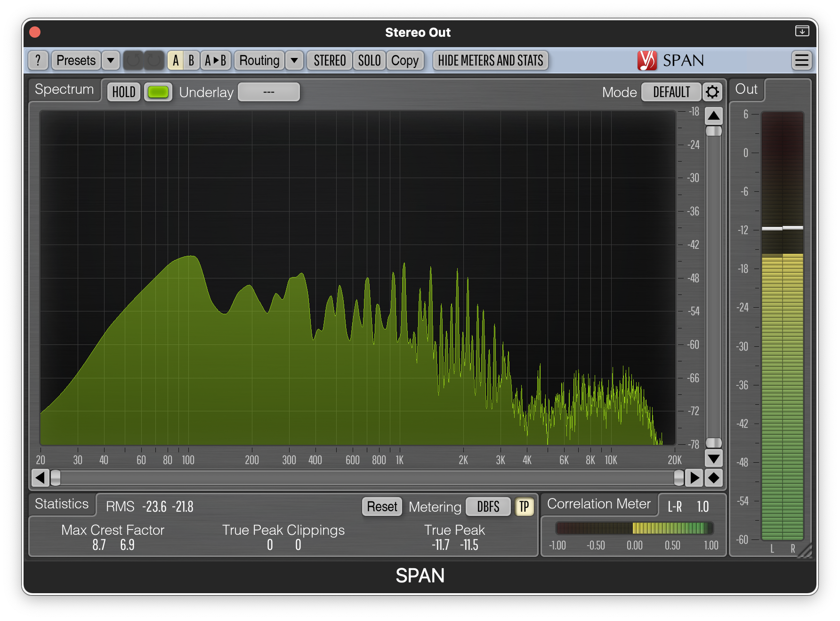Click the frequency scroll left arrow
Viewport: 840px width, 621px height.
(x=40, y=478)
